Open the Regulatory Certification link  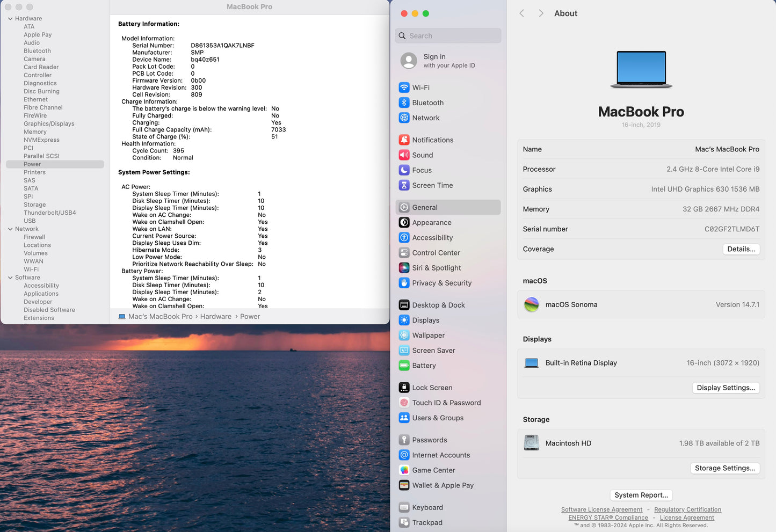click(687, 509)
